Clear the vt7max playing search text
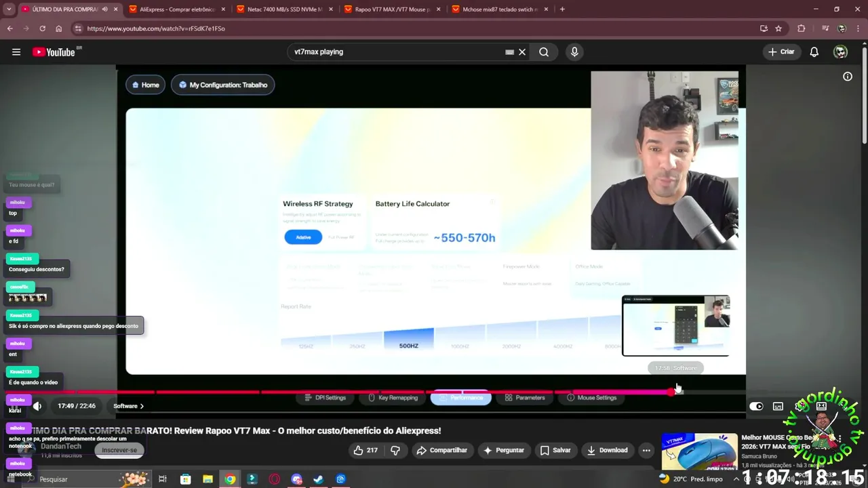This screenshot has height=488, width=868. [x=522, y=52]
